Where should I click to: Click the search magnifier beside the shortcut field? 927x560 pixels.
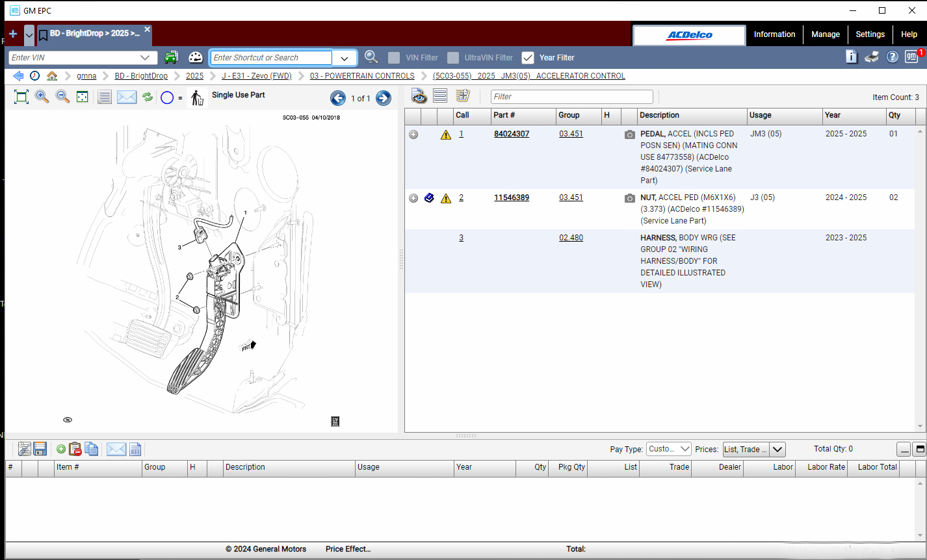(x=371, y=57)
